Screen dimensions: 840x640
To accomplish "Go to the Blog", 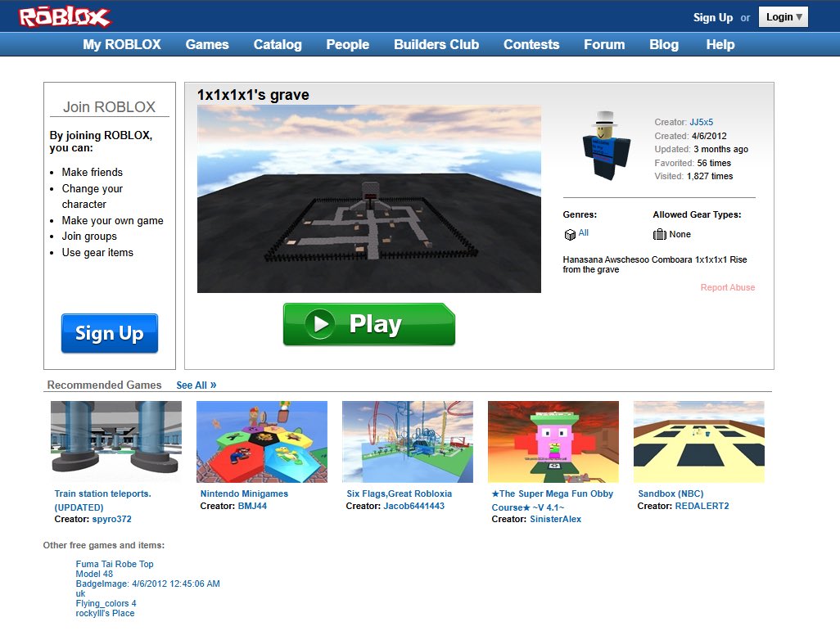I will (x=664, y=44).
